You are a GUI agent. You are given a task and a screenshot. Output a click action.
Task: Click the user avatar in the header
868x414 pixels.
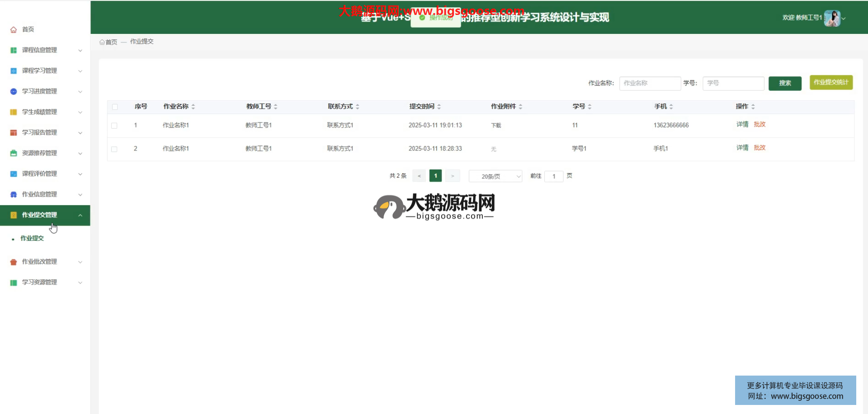click(832, 18)
